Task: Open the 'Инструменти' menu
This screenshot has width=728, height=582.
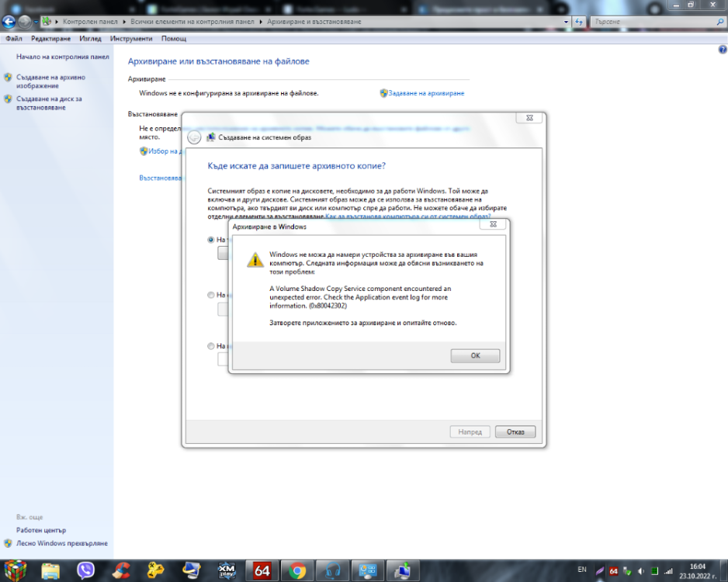Action: tap(131, 39)
